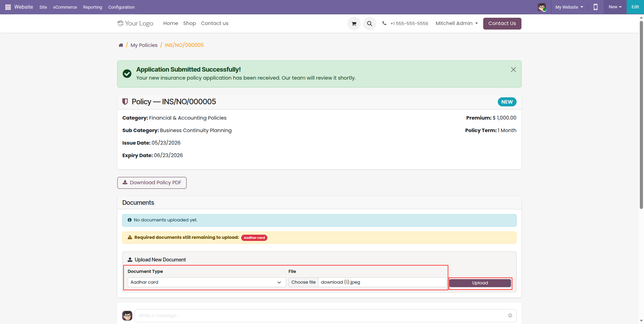Image resolution: width=644 pixels, height=324 pixels.
Task: Open the Contact us nav link
Action: click(215, 23)
